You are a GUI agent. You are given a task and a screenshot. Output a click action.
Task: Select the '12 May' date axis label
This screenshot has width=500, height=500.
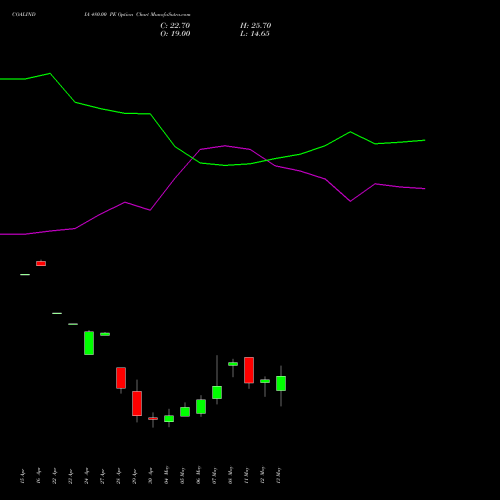pyautogui.click(x=262, y=475)
